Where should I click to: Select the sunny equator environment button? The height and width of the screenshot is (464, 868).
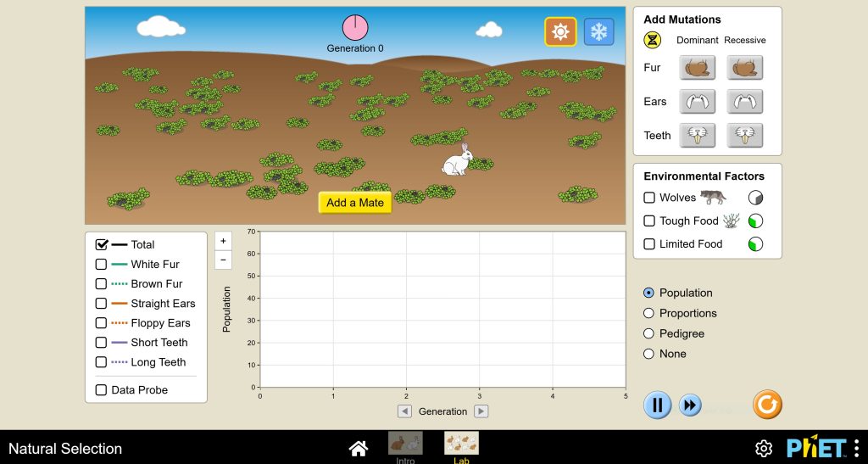click(x=560, y=32)
